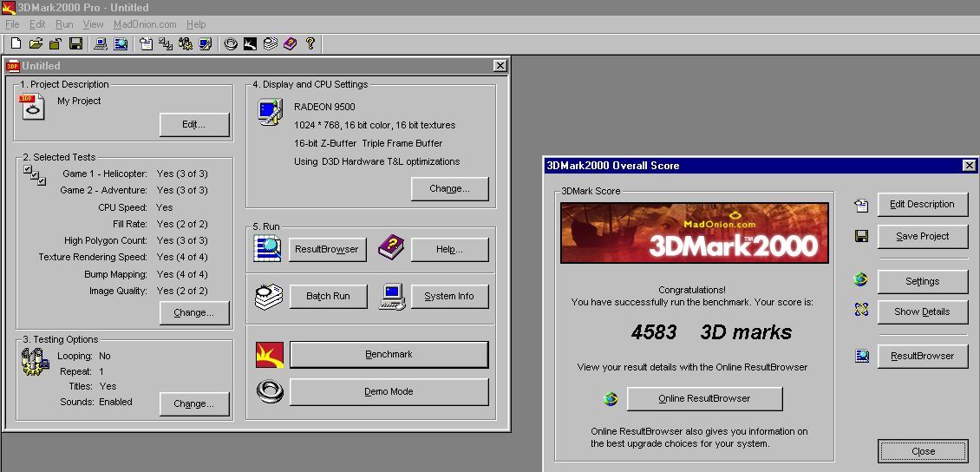Click the 3DP project file icon

[31, 107]
